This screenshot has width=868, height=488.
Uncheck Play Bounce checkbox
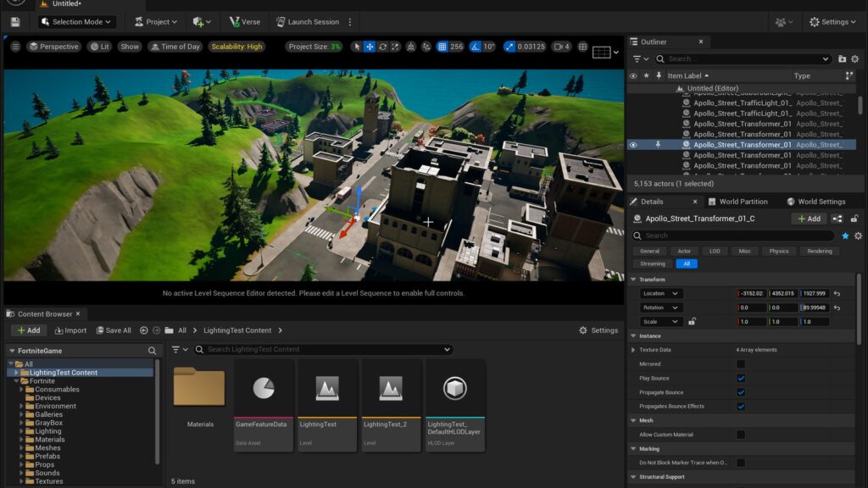click(741, 379)
